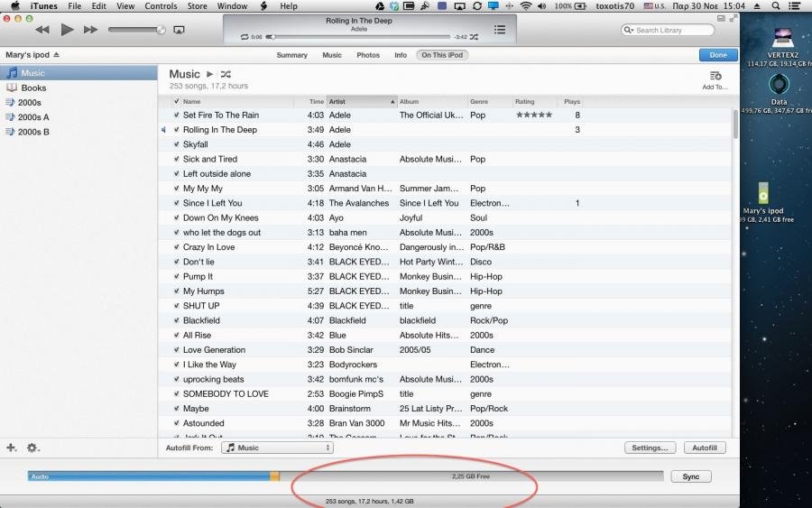Viewport: 812px width, 508px height.
Task: Click the add playlist plus icon
Action: [11, 448]
